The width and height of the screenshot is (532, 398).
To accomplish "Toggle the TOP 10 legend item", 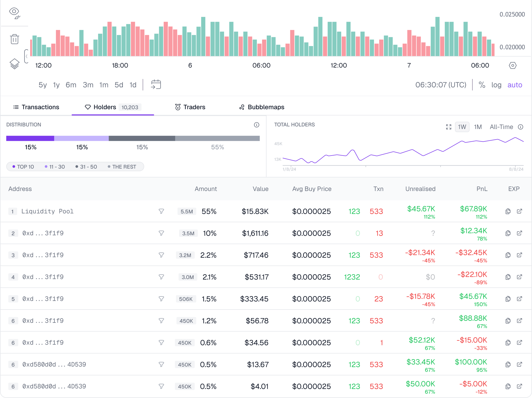I will tap(23, 167).
